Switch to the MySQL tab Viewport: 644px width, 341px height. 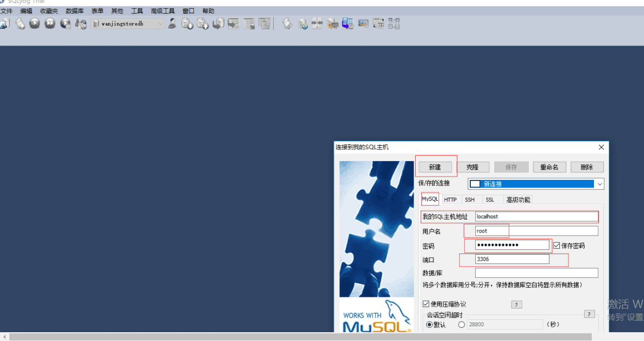[430, 199]
